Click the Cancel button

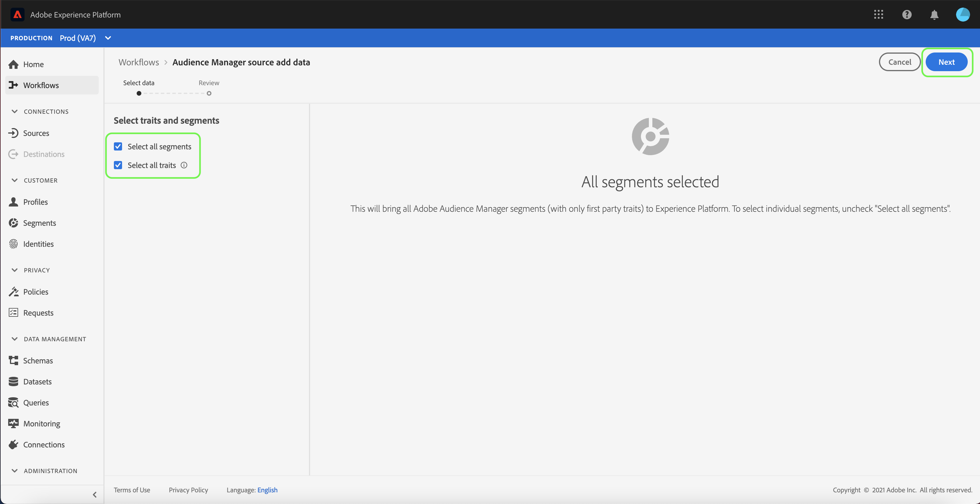coord(899,62)
